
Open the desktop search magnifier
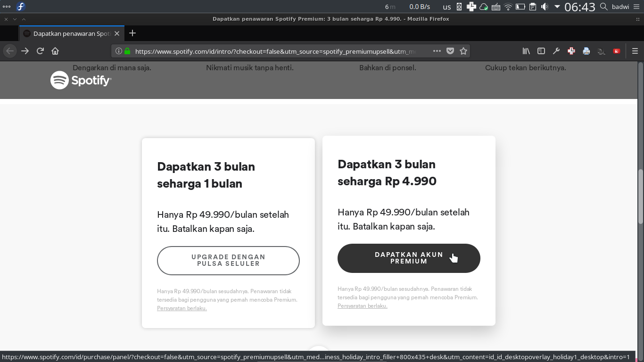point(603,7)
